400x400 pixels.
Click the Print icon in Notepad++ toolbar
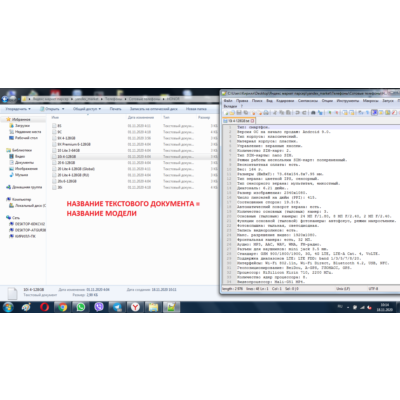point(266,113)
